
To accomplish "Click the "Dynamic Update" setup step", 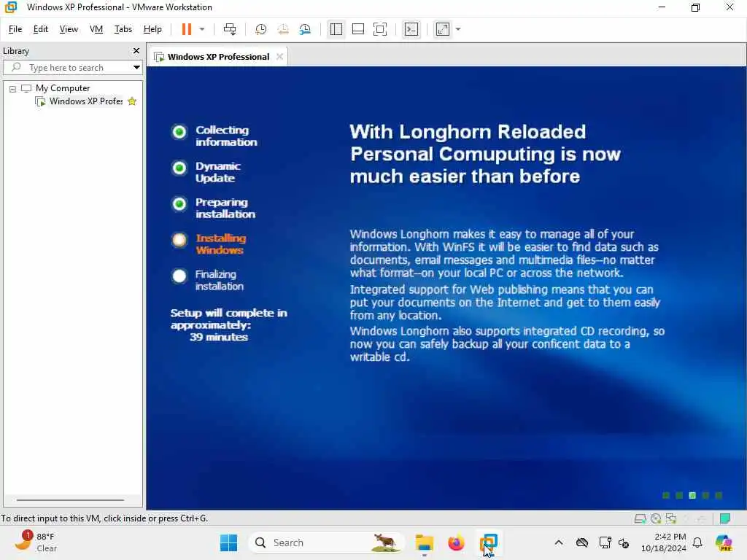I will (217, 172).
